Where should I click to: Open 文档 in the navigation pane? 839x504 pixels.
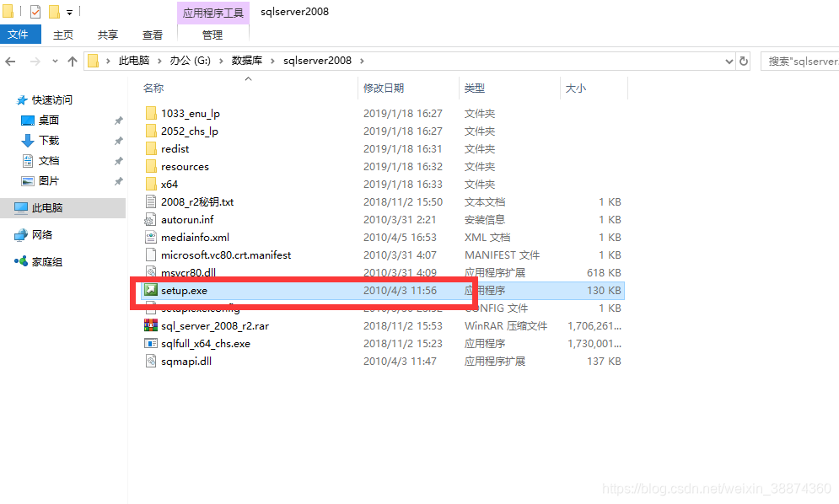point(49,161)
